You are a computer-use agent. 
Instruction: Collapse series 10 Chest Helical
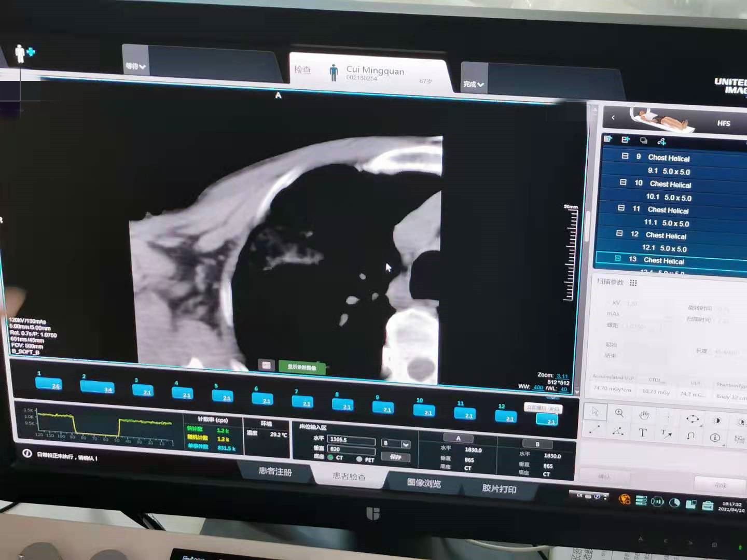click(623, 183)
